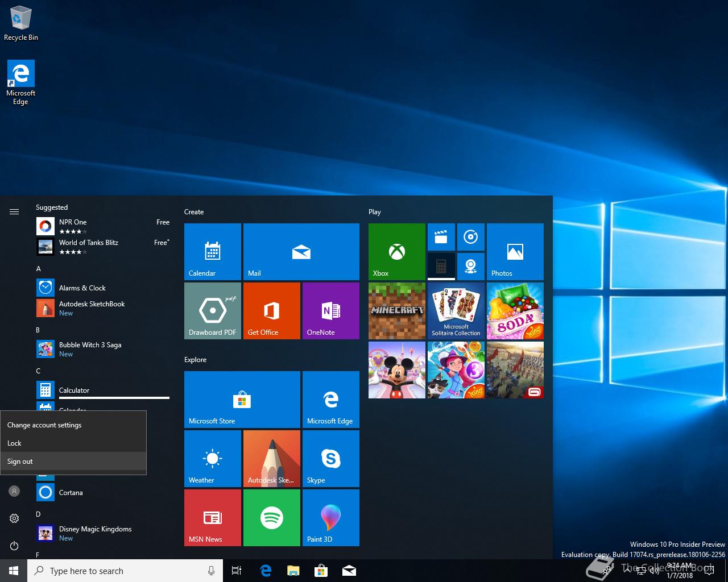Click the Explore group heading
The image size is (728, 582).
(x=195, y=359)
